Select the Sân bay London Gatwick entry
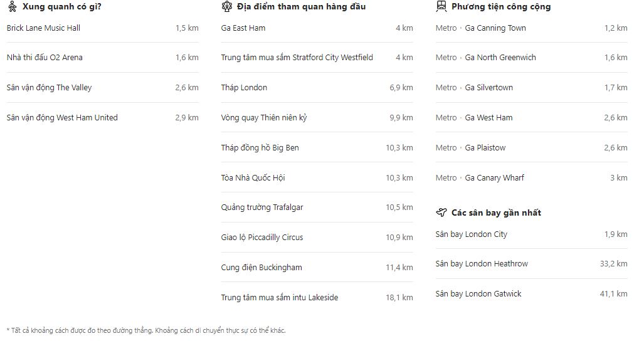Image resolution: width=644 pixels, height=341 pixels. click(532, 293)
